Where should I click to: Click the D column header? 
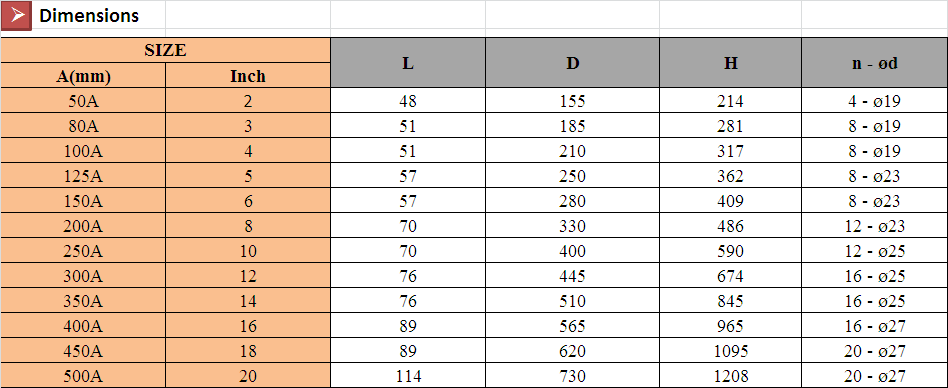(x=572, y=63)
